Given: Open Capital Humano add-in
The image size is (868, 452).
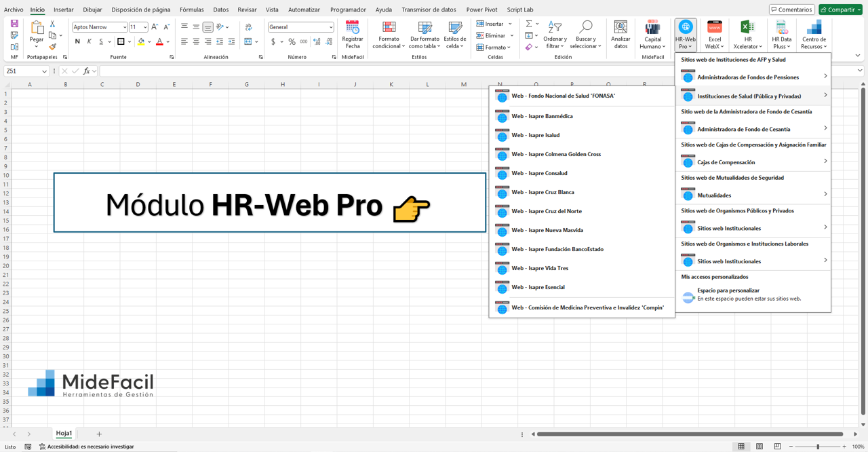Looking at the screenshot, I should tap(652, 35).
